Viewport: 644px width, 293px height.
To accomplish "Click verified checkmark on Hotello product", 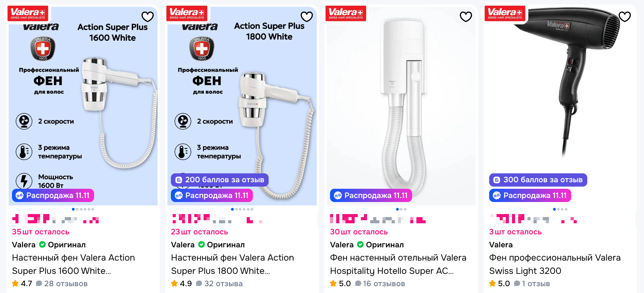I will (360, 245).
